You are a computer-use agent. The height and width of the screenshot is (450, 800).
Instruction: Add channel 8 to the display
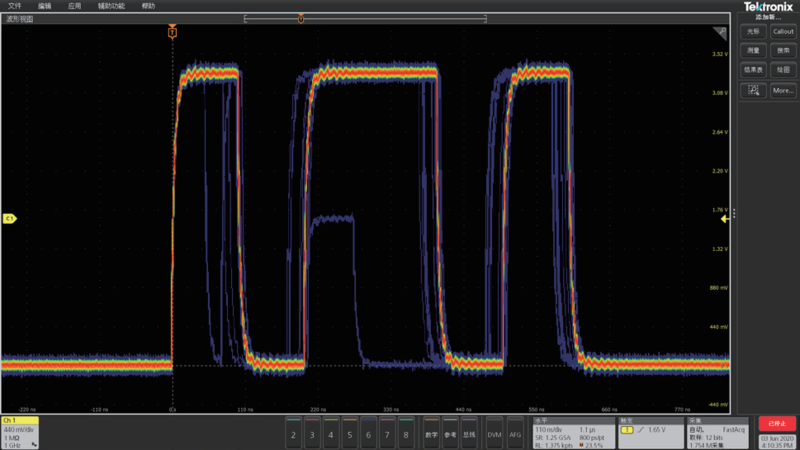(406, 435)
